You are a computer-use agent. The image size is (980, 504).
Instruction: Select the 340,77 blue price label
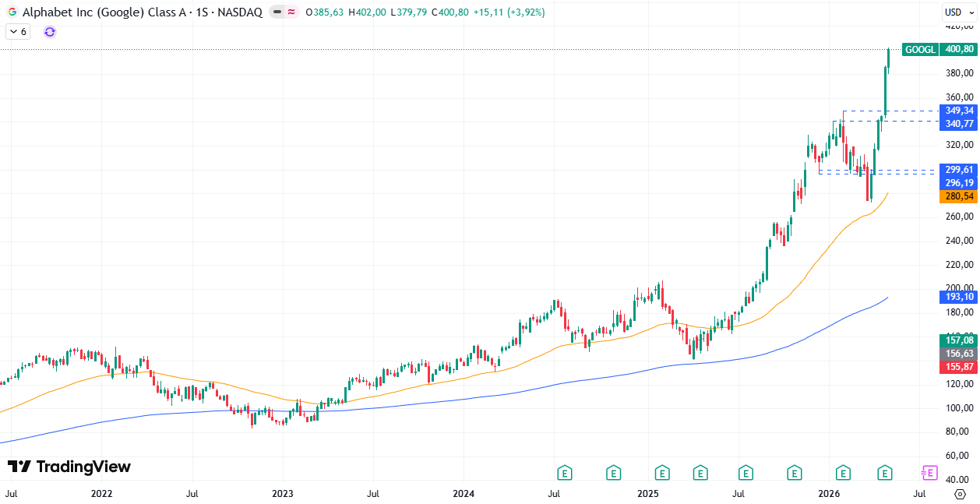pyautogui.click(x=959, y=124)
